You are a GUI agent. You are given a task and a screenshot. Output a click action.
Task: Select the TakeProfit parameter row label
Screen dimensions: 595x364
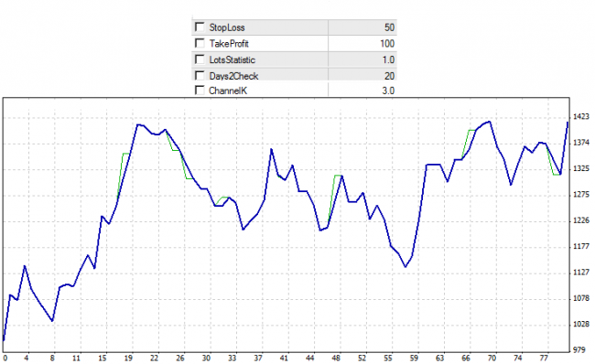click(229, 44)
